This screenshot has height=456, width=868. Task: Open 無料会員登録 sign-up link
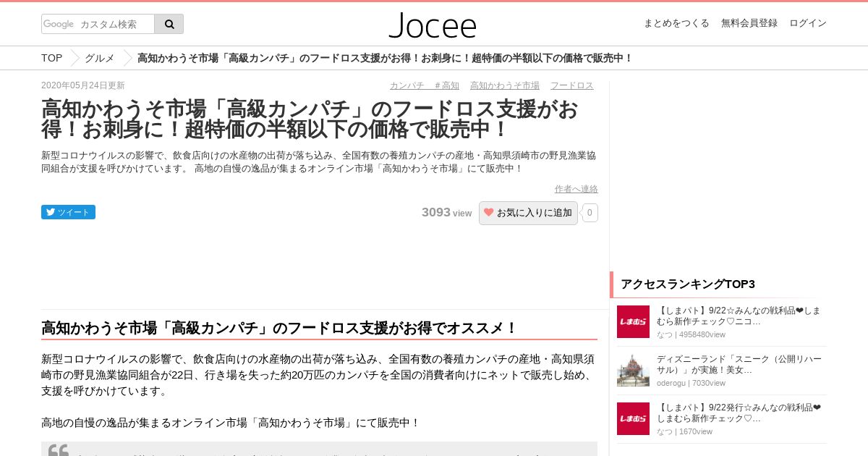[749, 23]
